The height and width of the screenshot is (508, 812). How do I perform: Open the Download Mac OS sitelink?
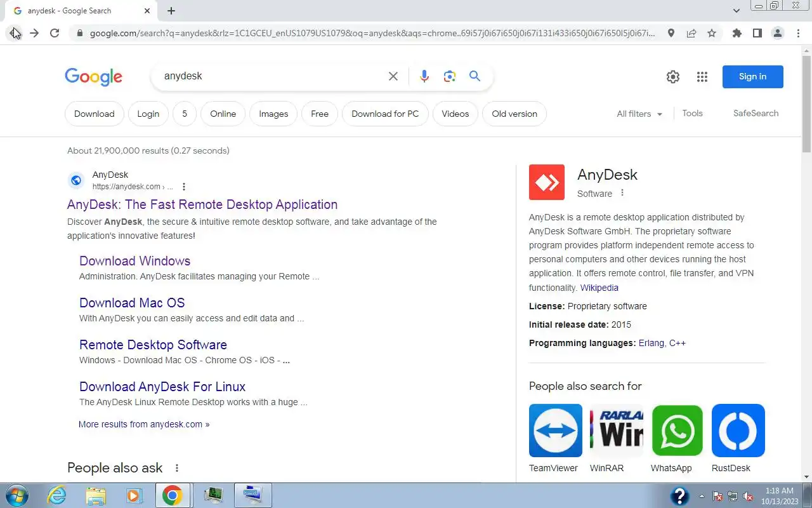(132, 303)
